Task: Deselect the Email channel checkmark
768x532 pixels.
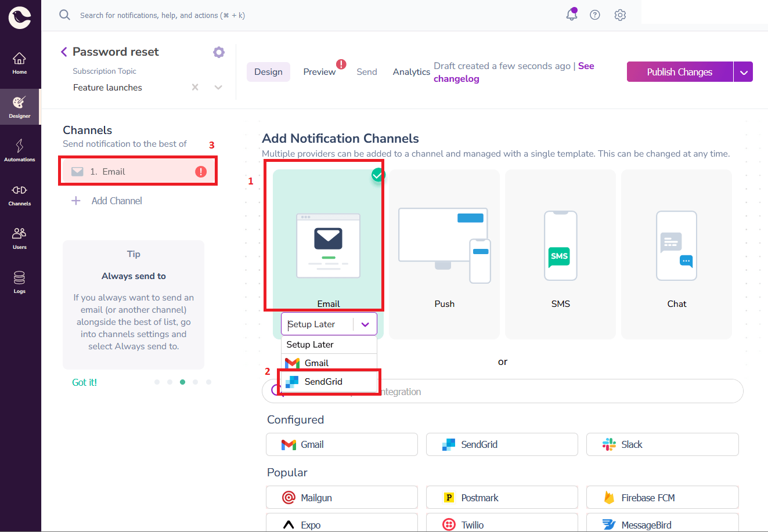Action: 377,175
